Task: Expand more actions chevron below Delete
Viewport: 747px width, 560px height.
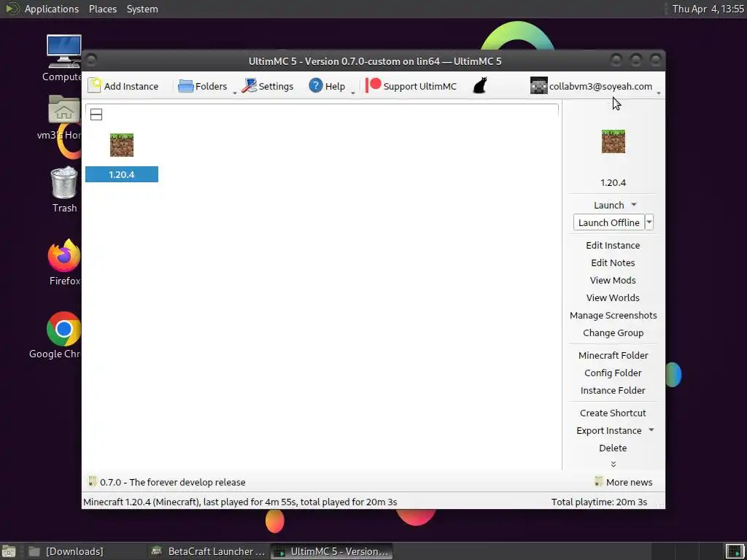Action: (x=613, y=464)
